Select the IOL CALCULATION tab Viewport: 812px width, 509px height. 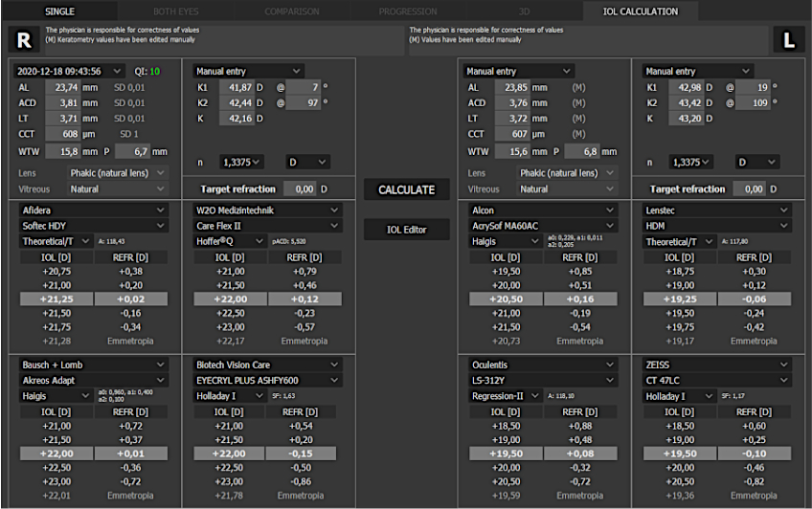(640, 11)
